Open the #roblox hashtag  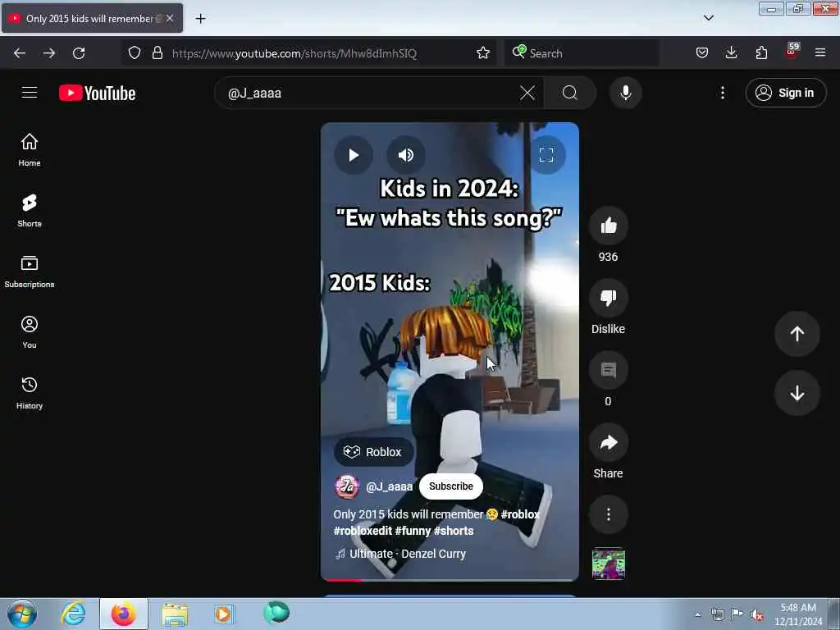(x=519, y=514)
